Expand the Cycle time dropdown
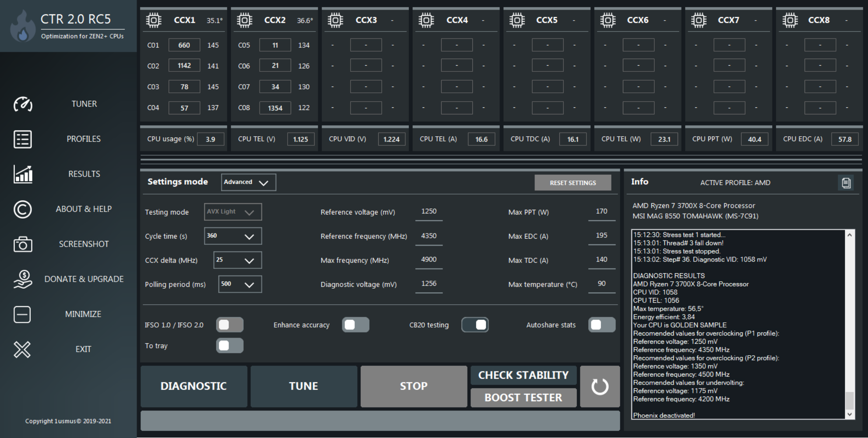Image resolution: width=868 pixels, height=438 pixels. 233,236
